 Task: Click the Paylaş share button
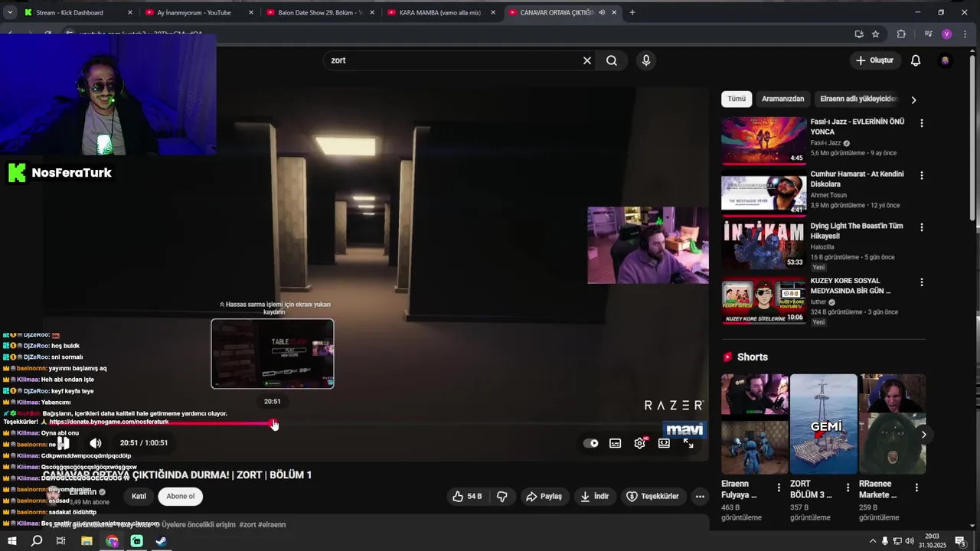click(x=544, y=496)
